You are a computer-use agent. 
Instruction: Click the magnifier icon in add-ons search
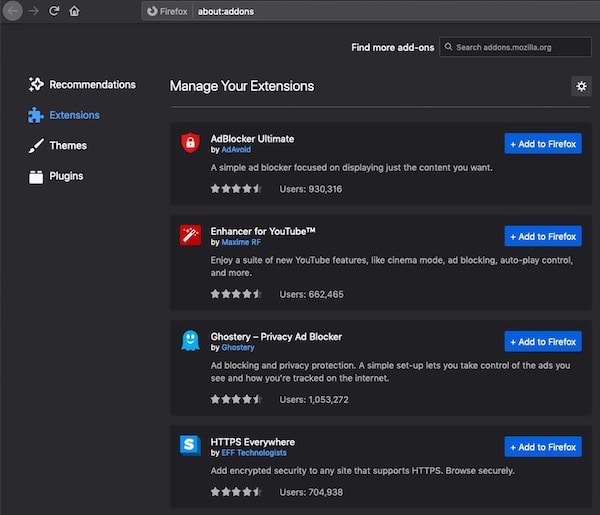point(448,47)
